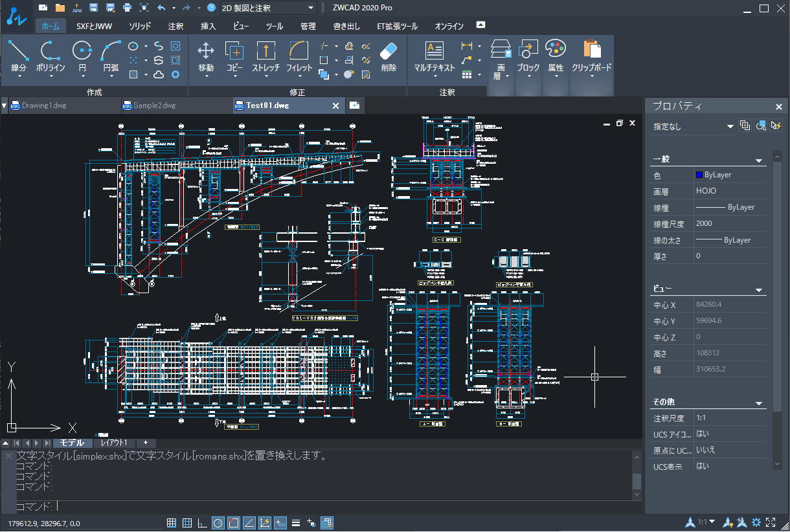Screen dimensions: 790x532
Task: Switch to the ソリッド ribbon tab
Action: 140,27
